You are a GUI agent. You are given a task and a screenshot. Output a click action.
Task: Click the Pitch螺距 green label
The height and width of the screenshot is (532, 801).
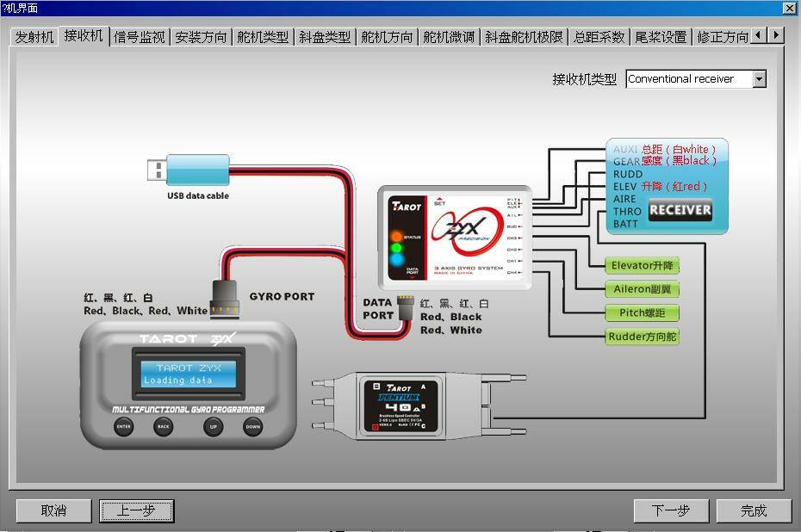pos(643,313)
